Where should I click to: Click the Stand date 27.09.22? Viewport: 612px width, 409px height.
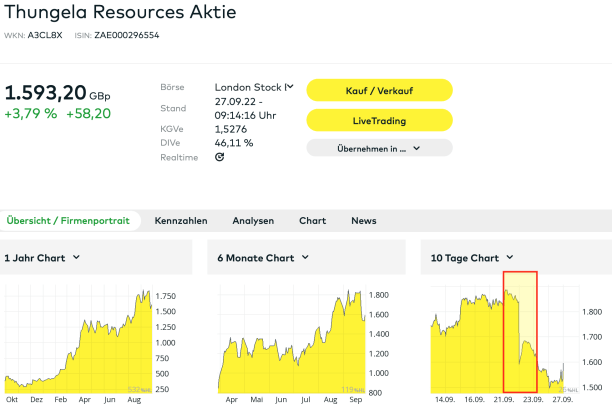(235, 101)
